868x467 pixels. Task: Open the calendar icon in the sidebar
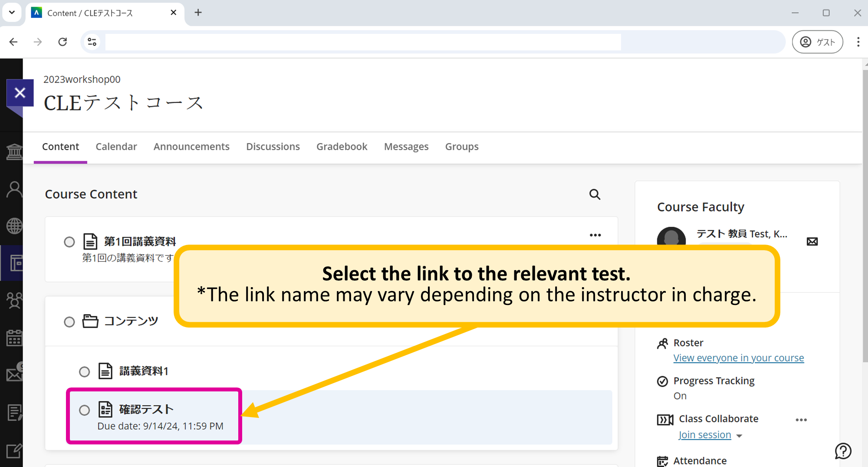click(13, 338)
